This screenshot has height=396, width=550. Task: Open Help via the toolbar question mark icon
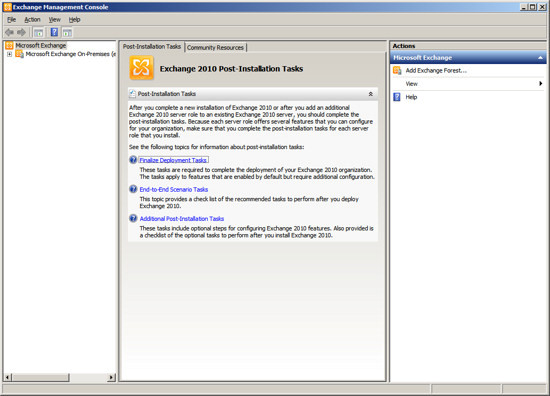point(54,32)
